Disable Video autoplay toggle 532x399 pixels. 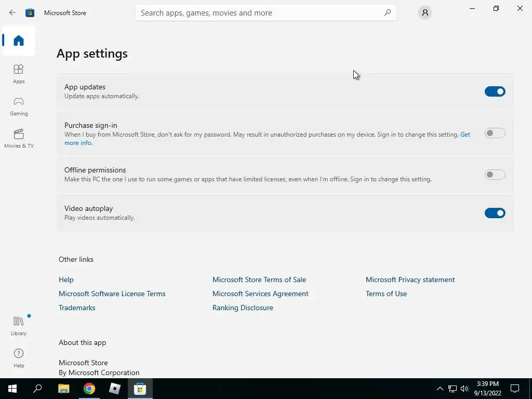click(x=495, y=213)
